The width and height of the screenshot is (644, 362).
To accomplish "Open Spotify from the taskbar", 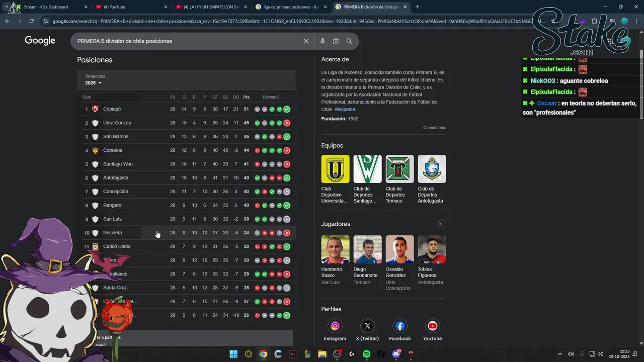I will 366,354.
